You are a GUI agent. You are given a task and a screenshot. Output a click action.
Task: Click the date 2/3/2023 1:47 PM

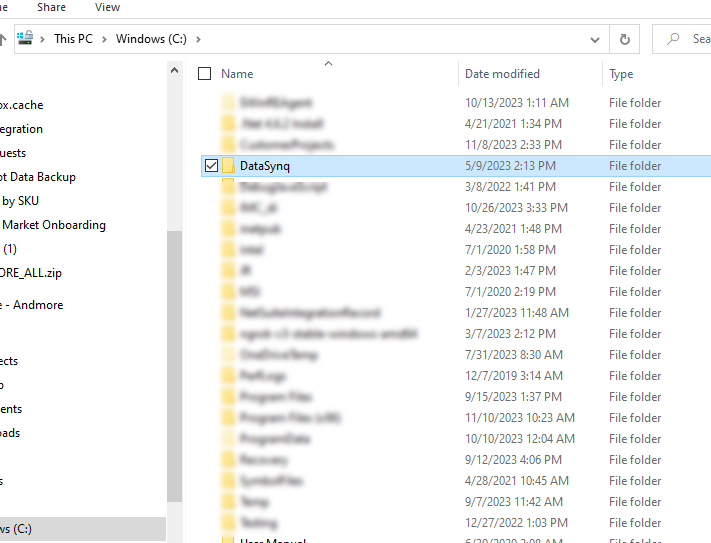(510, 271)
